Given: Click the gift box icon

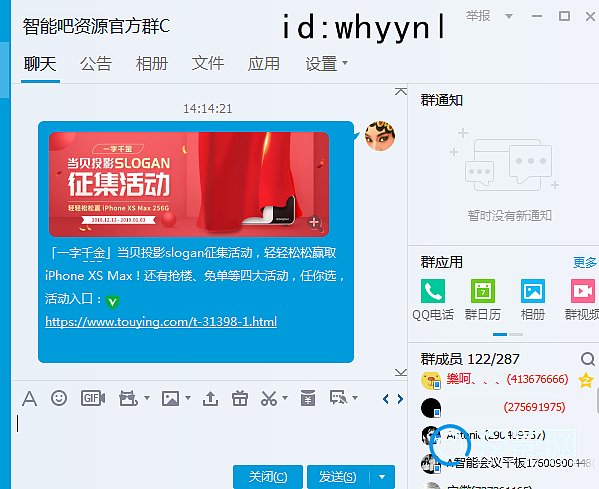Looking at the screenshot, I should (x=240, y=398).
